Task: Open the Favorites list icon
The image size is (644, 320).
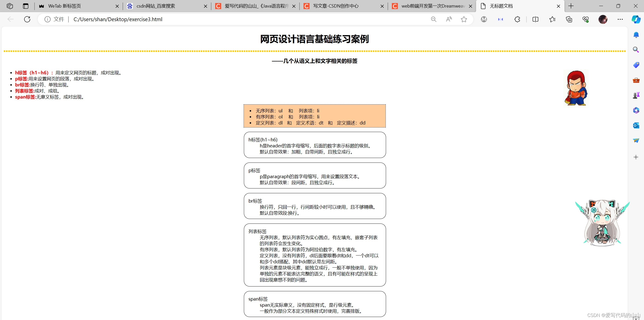Action: click(552, 19)
